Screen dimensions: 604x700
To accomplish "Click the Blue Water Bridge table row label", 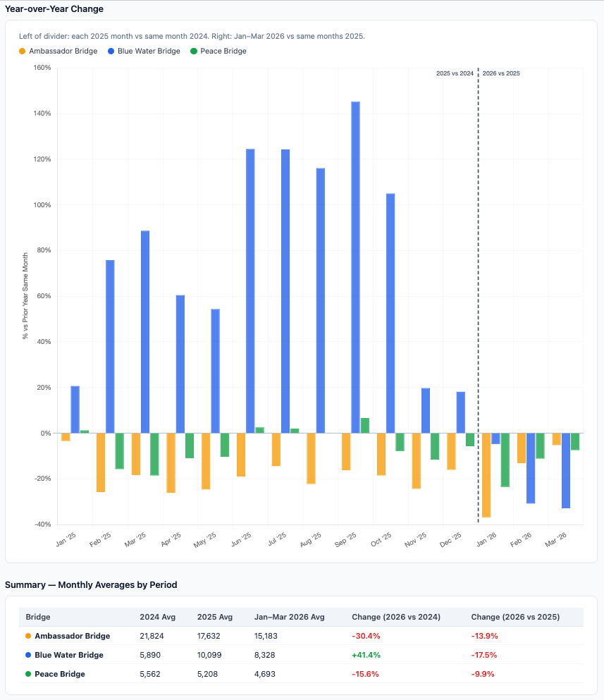I will click(69, 655).
